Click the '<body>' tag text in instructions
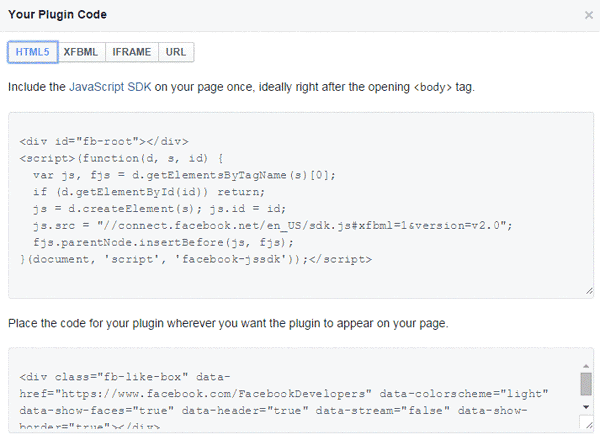Image resolution: width=600 pixels, height=440 pixels. (x=432, y=87)
